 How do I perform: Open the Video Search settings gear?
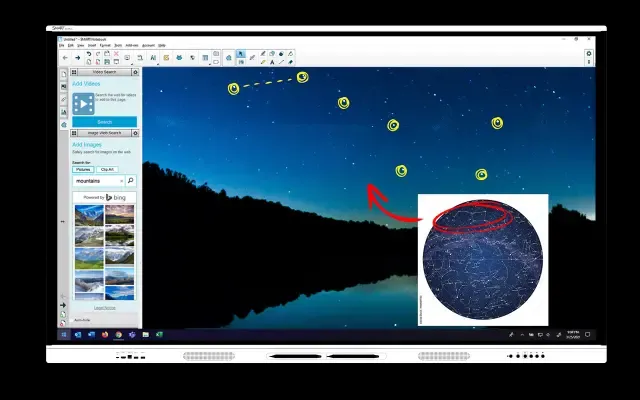[x=135, y=73]
